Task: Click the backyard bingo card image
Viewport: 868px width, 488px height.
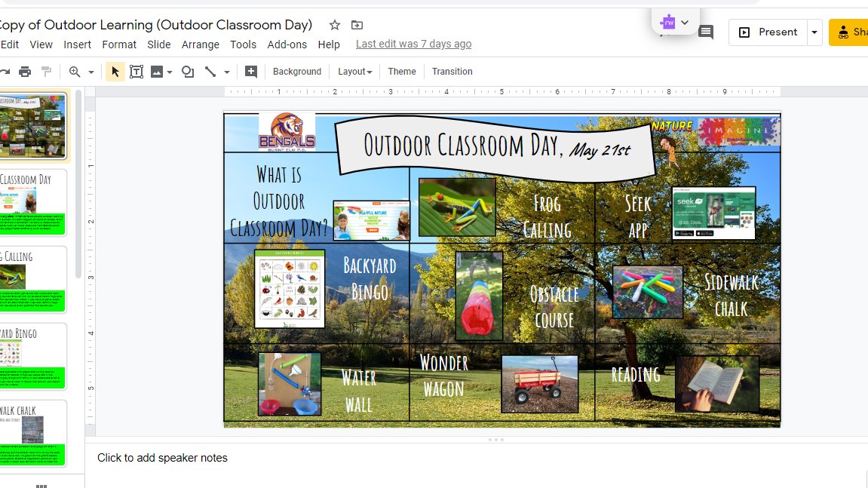Action: coord(290,289)
